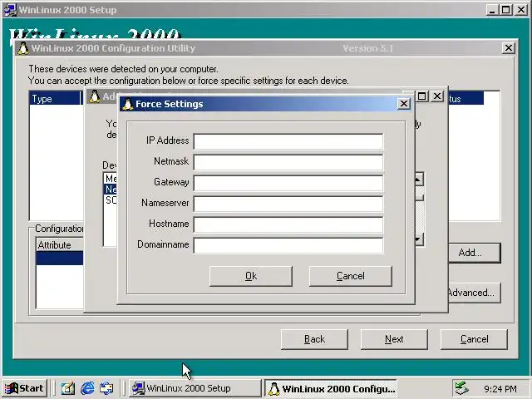Click the IP Address input field

[288, 141]
